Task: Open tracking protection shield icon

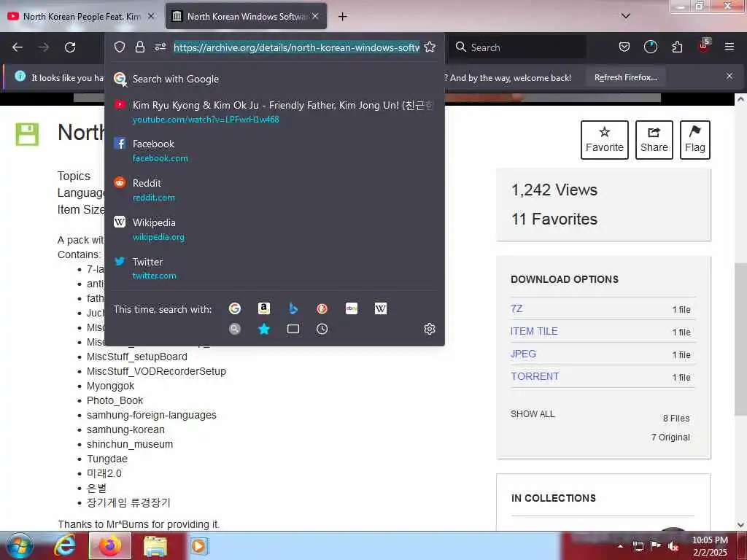Action: (x=120, y=47)
